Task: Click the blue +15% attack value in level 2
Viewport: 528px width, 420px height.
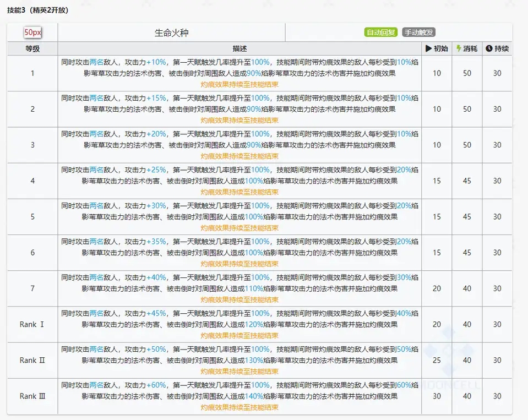Action: click(x=156, y=99)
